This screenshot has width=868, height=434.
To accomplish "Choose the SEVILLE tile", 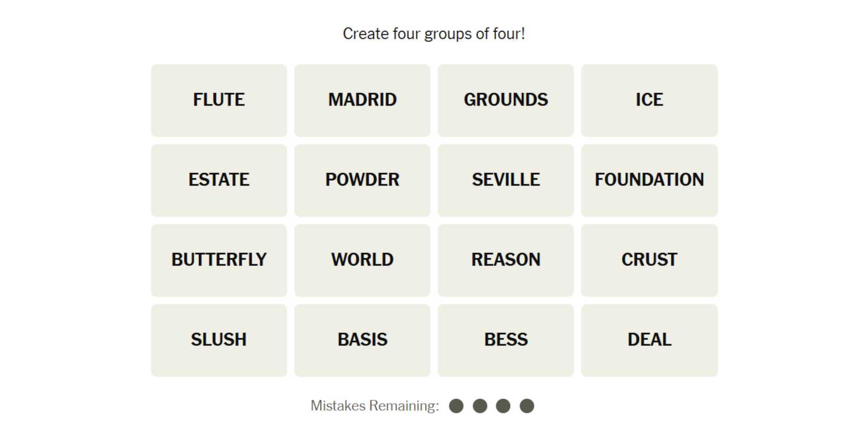I will (506, 180).
